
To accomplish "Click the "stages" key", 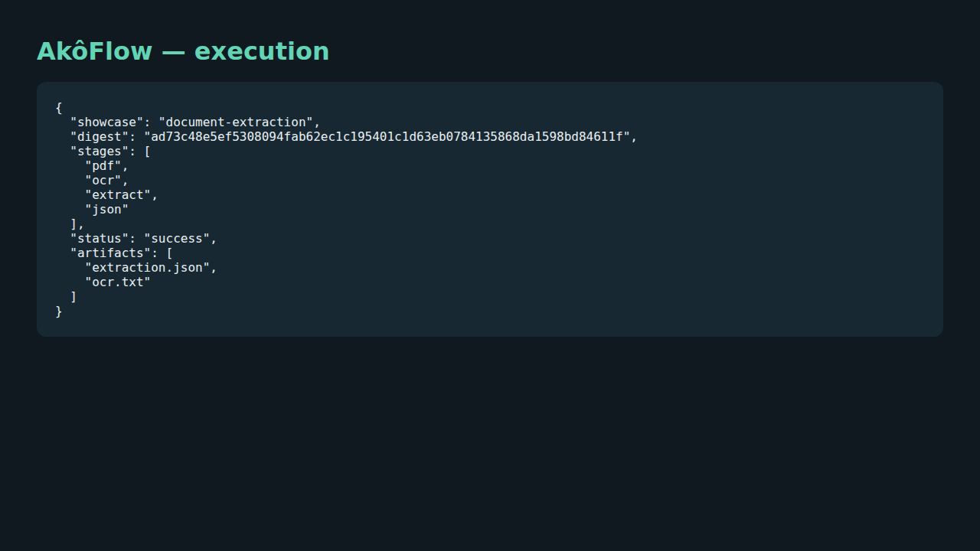I will [100, 152].
